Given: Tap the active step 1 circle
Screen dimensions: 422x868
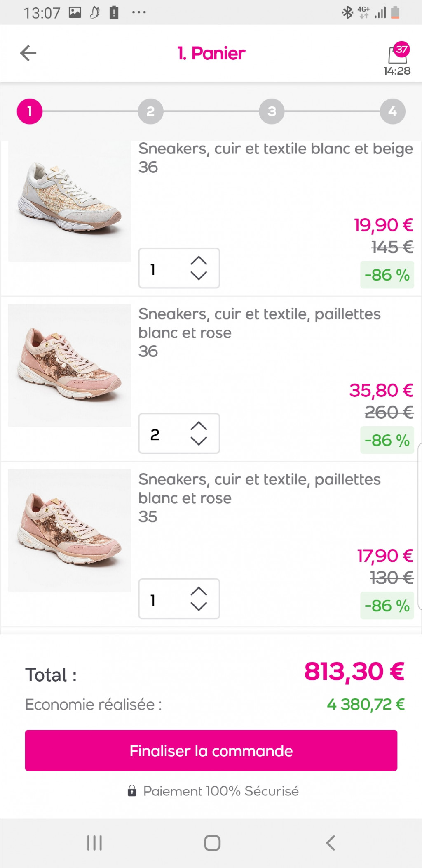Looking at the screenshot, I should (30, 111).
